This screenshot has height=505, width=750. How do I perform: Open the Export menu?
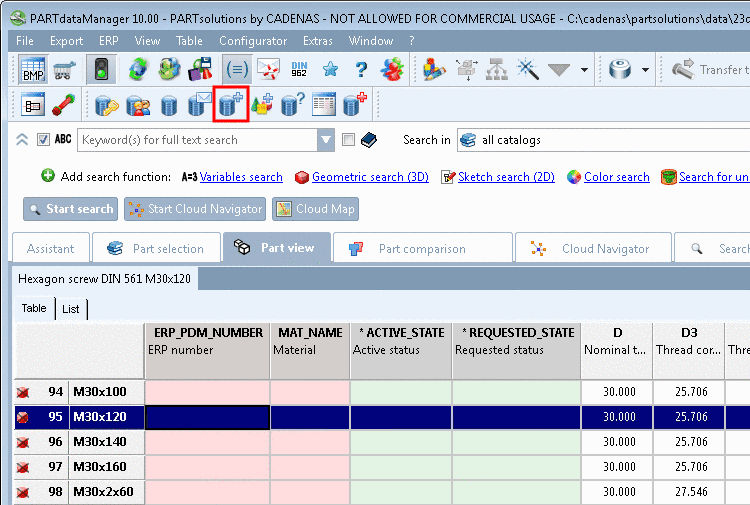(x=66, y=41)
